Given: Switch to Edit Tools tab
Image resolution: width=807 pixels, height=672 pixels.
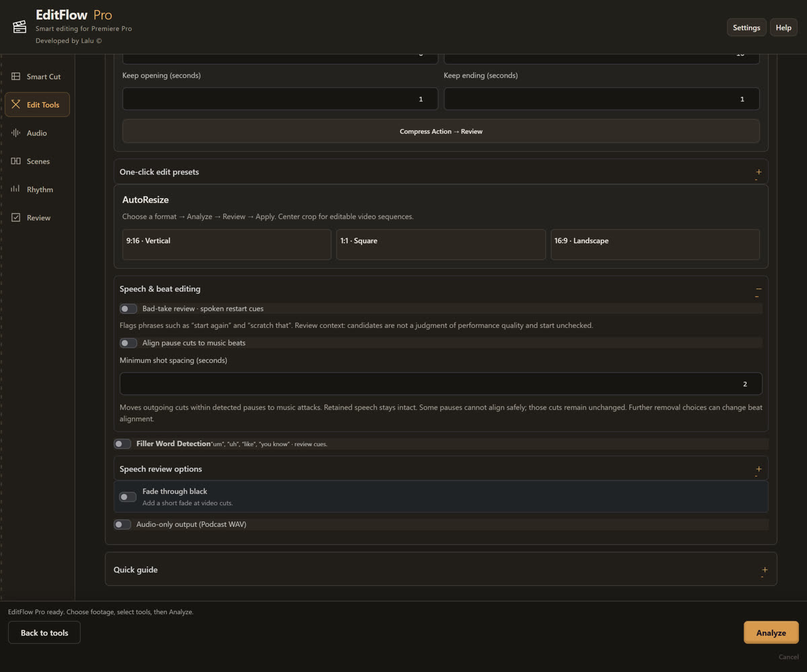Looking at the screenshot, I should (x=37, y=105).
